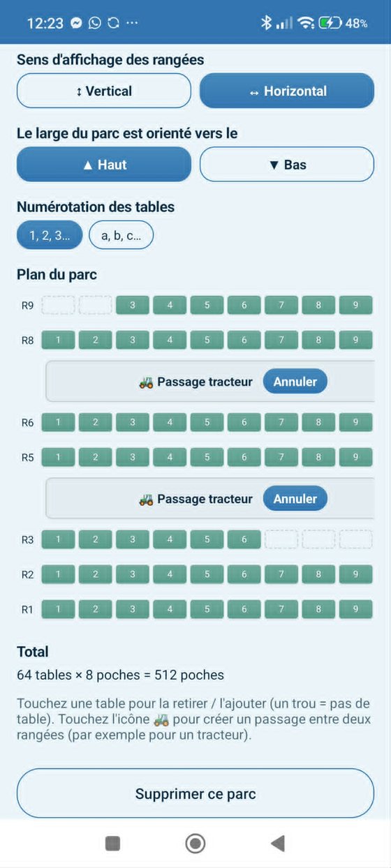This screenshot has height=868, width=391.
Task: Select 1, 2, 3 table numbering
Action: 50,235
